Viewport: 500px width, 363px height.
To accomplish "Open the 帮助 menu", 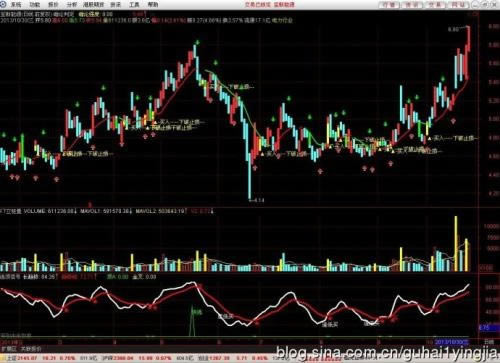I will (153, 4).
